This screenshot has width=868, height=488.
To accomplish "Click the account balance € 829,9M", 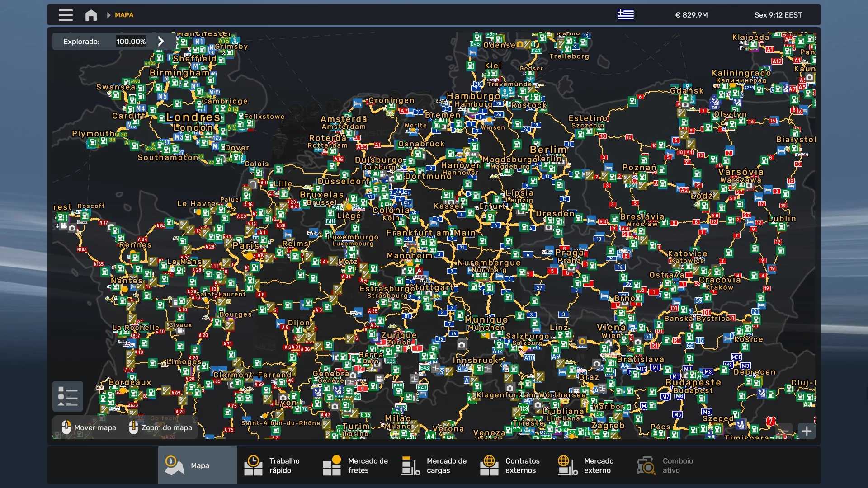I will [x=691, y=15].
